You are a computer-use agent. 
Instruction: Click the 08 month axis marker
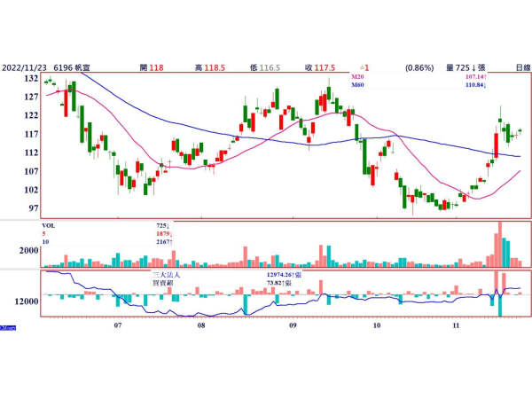[201, 325]
